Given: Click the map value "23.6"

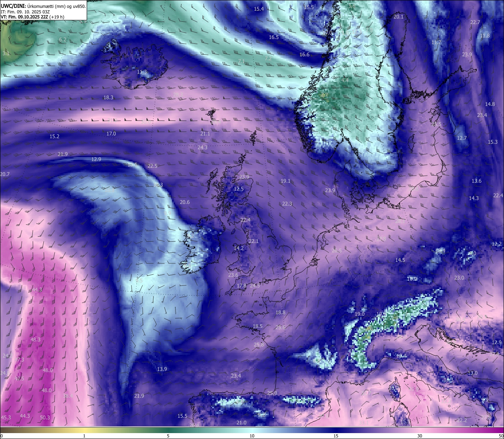Looking at the screenshot, I should 233,275.
